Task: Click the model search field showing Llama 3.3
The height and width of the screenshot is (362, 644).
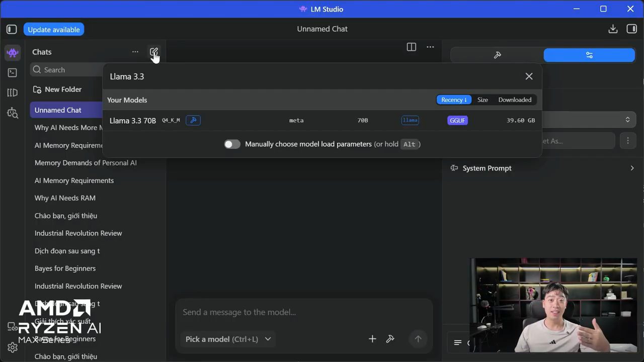Action: click(312, 76)
